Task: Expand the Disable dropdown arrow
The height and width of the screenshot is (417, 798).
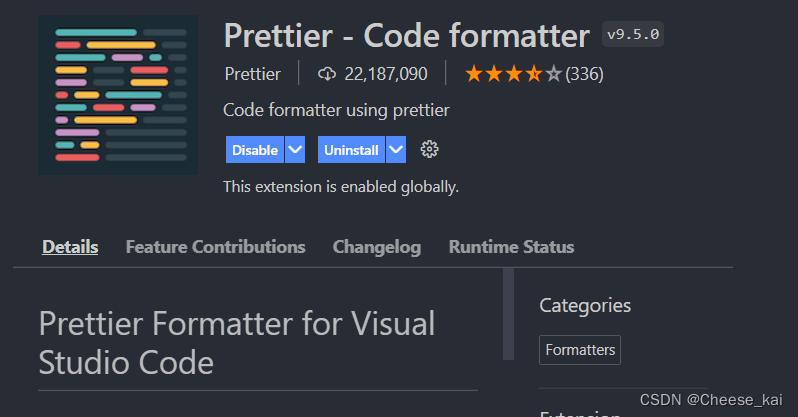Action: 295,150
